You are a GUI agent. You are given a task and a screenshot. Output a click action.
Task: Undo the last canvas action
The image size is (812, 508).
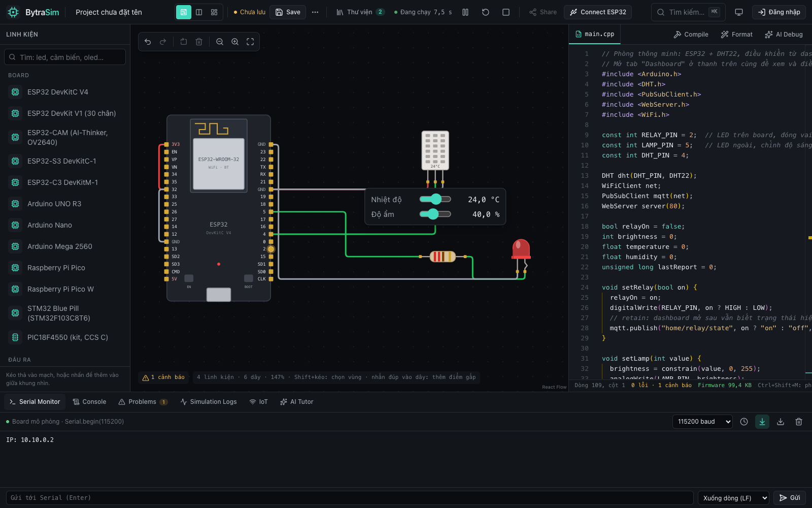pos(148,42)
